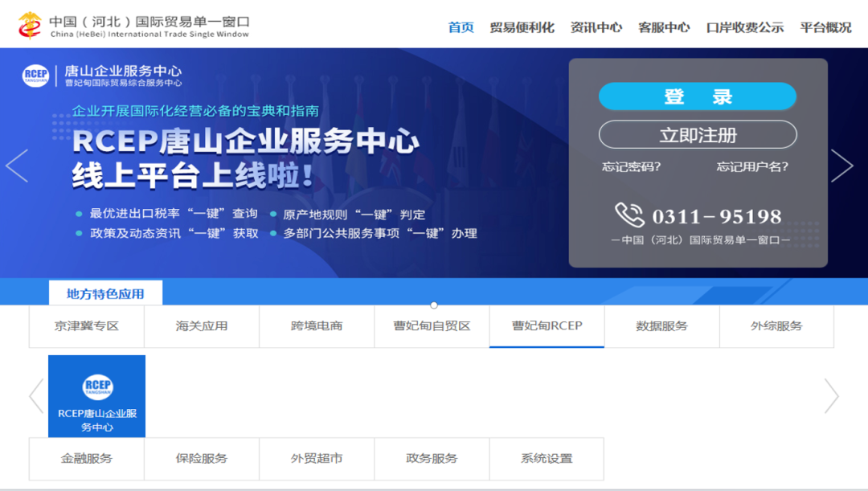Screen dimensions: 868x491
Task: Switch to the 保险服务 category tab
Action: [202, 458]
